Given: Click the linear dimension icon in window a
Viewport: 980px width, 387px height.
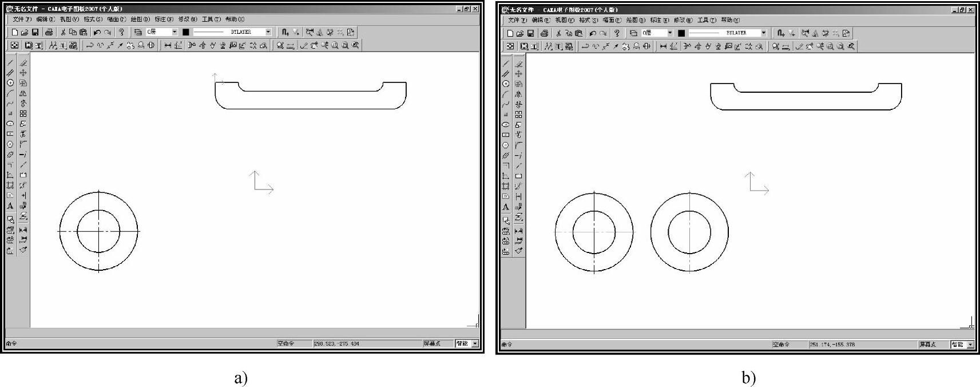Looking at the screenshot, I should tap(168, 45).
